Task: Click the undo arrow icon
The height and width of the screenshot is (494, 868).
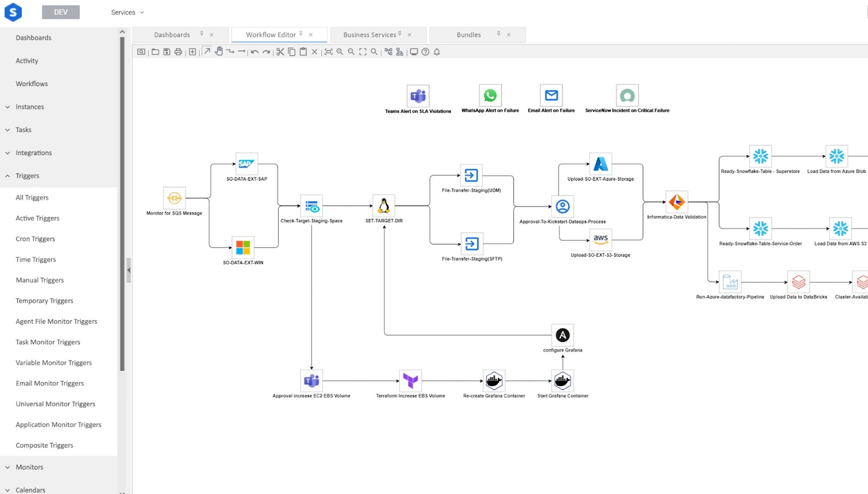Action: (254, 52)
